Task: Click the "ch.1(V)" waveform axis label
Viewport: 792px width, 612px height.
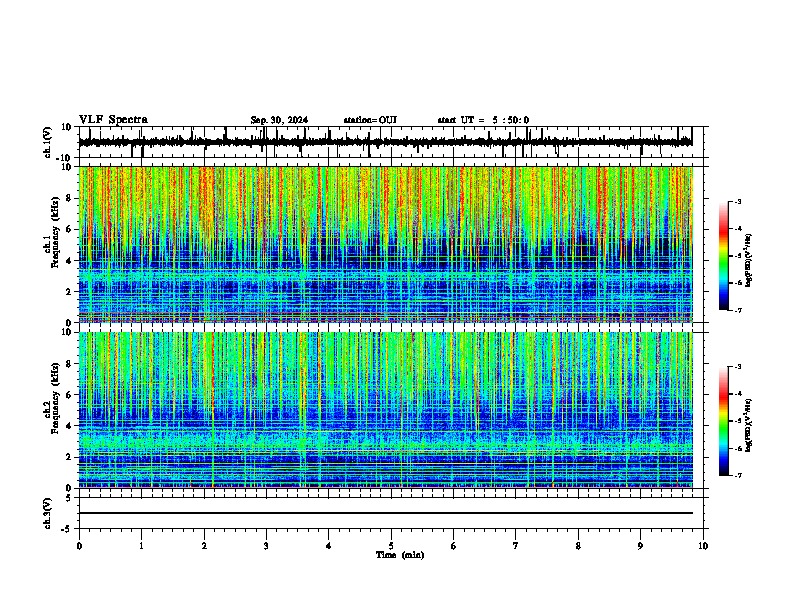Action: tap(48, 142)
